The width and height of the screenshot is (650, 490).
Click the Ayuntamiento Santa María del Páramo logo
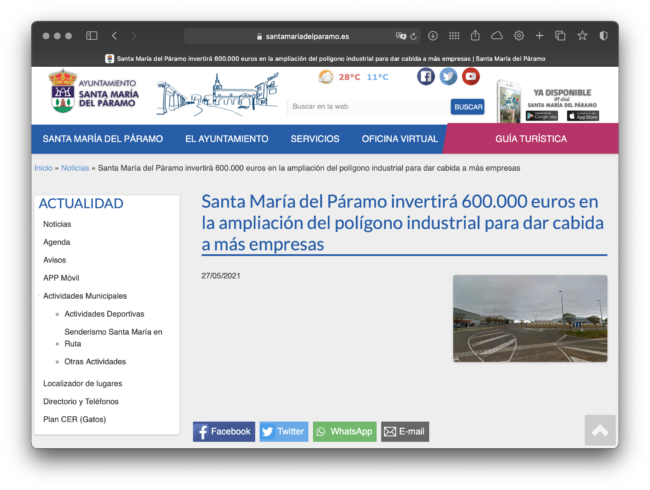pos(94,91)
